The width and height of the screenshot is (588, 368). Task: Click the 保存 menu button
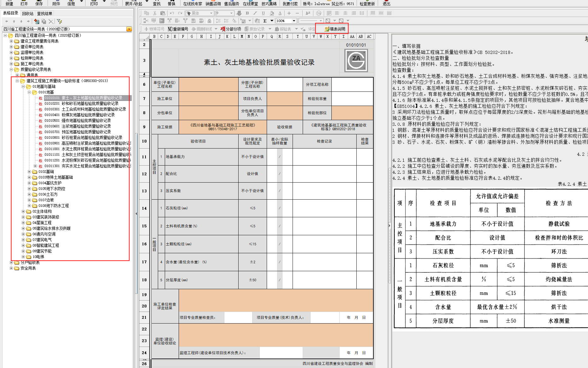click(x=39, y=4)
